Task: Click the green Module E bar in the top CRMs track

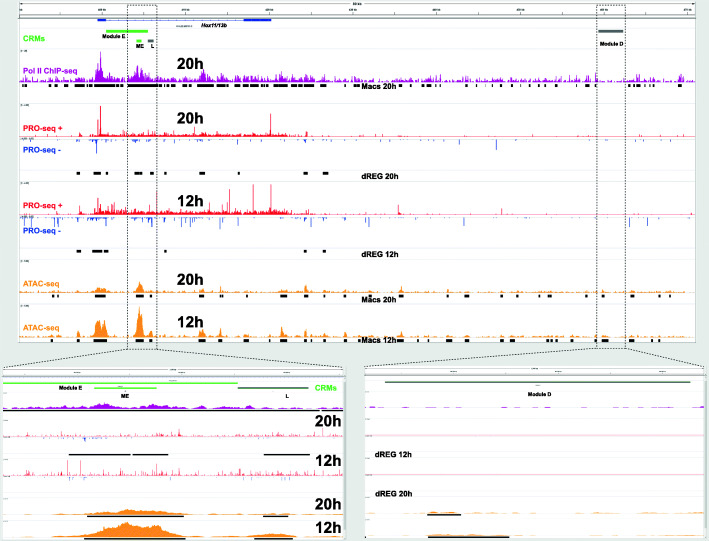Action: tap(126, 31)
